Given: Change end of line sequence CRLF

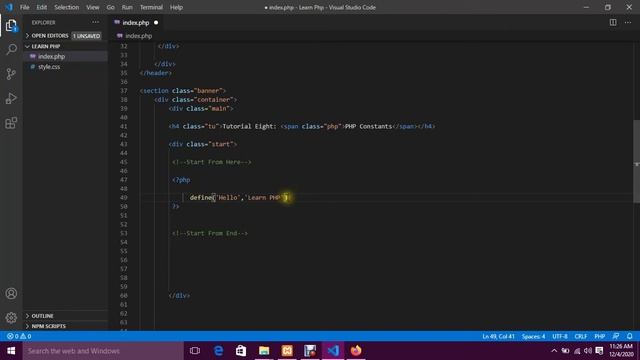Looking at the screenshot, I should coord(580,336).
